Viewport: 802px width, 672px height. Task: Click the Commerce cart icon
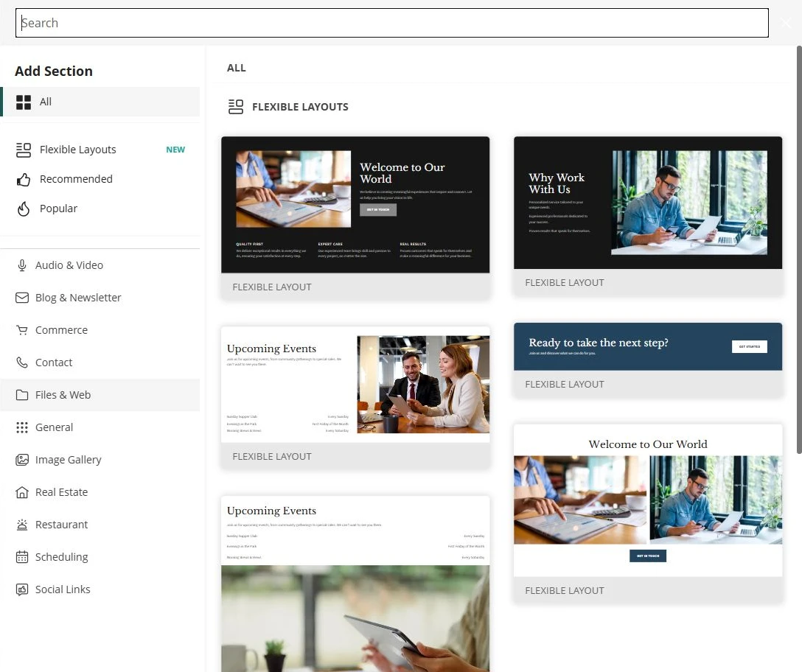(x=22, y=330)
